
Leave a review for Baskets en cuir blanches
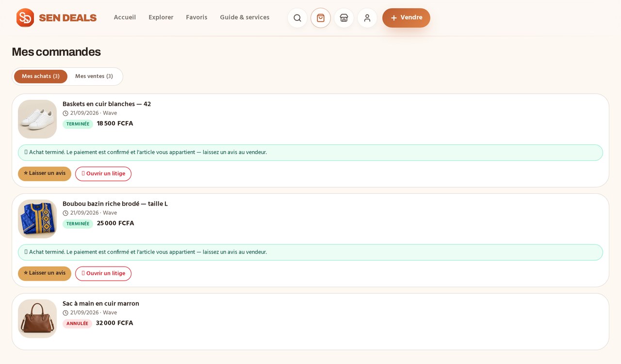coord(45,174)
